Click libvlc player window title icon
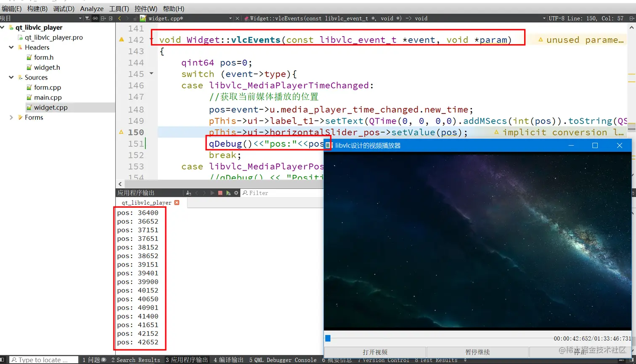The height and width of the screenshot is (364, 636). tap(329, 145)
